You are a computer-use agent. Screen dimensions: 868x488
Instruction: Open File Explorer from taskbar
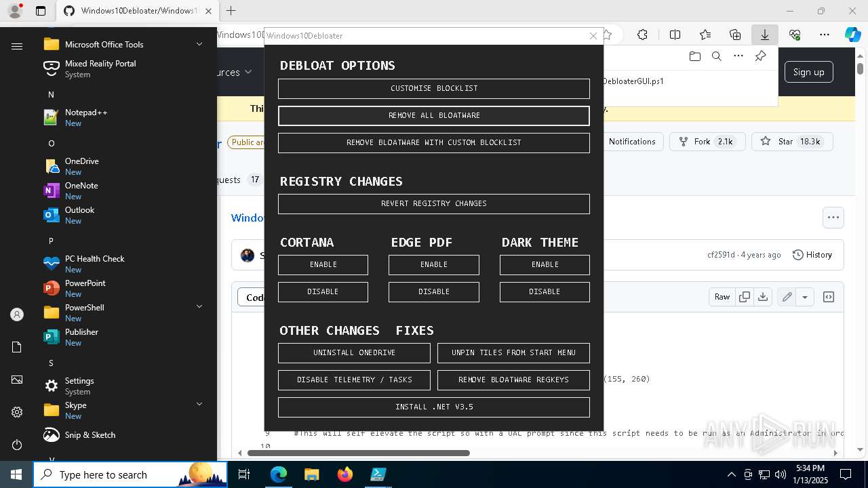pyautogui.click(x=311, y=474)
